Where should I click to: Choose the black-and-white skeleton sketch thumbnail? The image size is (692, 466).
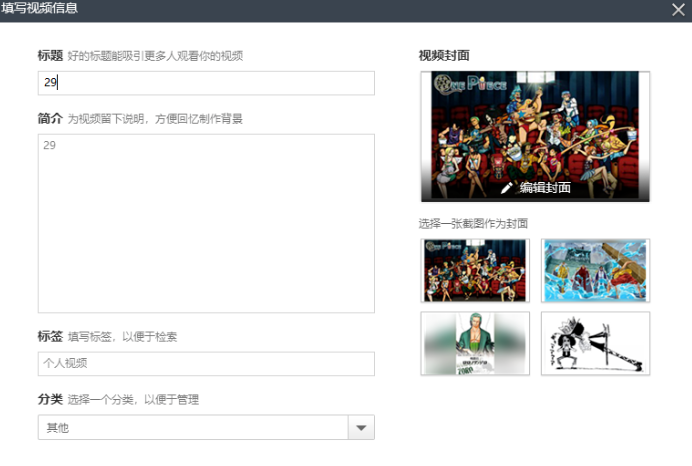coord(595,343)
